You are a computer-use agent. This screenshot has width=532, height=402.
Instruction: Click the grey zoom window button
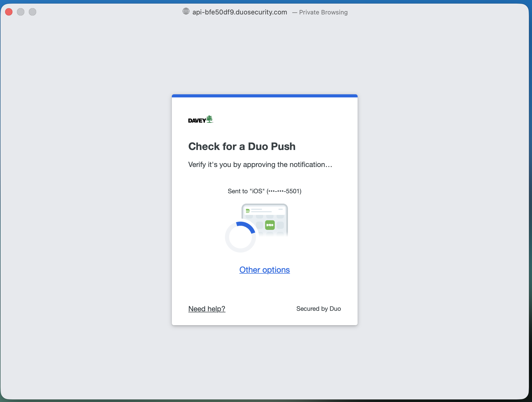[33, 12]
